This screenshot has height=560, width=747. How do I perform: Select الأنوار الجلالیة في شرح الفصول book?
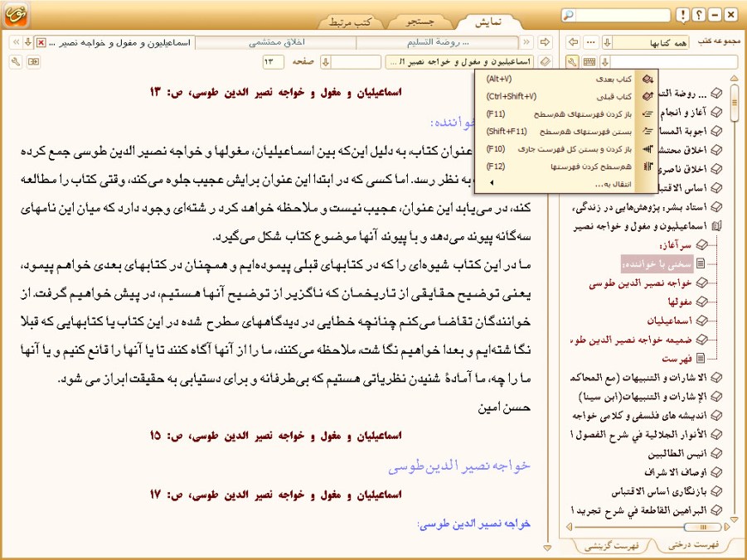click(639, 434)
